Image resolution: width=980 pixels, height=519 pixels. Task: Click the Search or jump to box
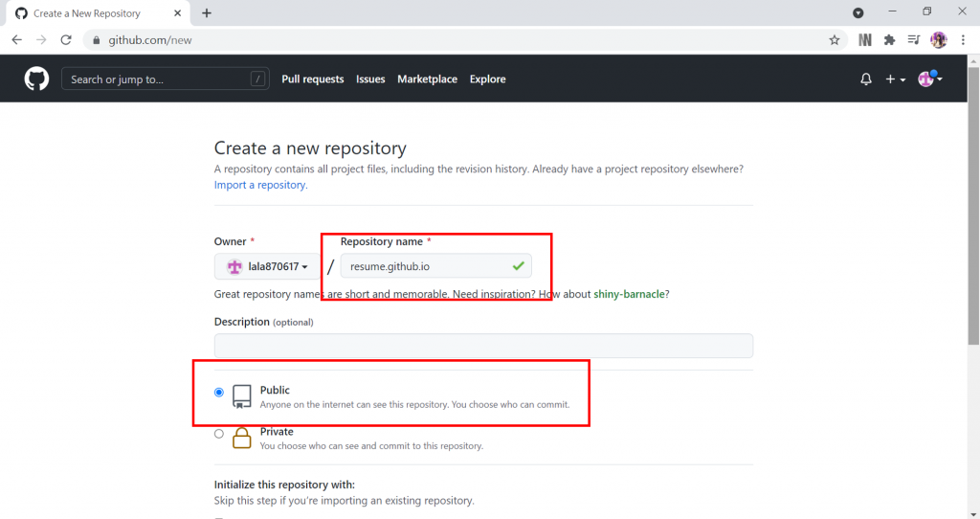point(165,79)
